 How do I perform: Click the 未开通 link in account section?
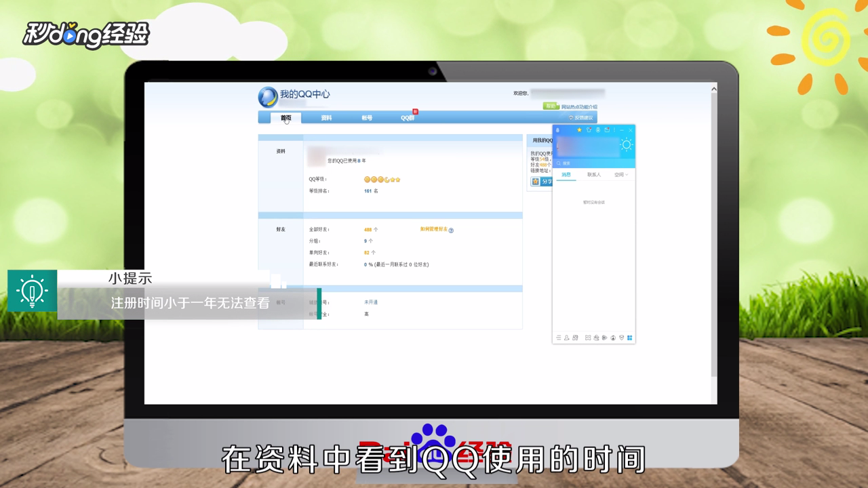point(371,302)
